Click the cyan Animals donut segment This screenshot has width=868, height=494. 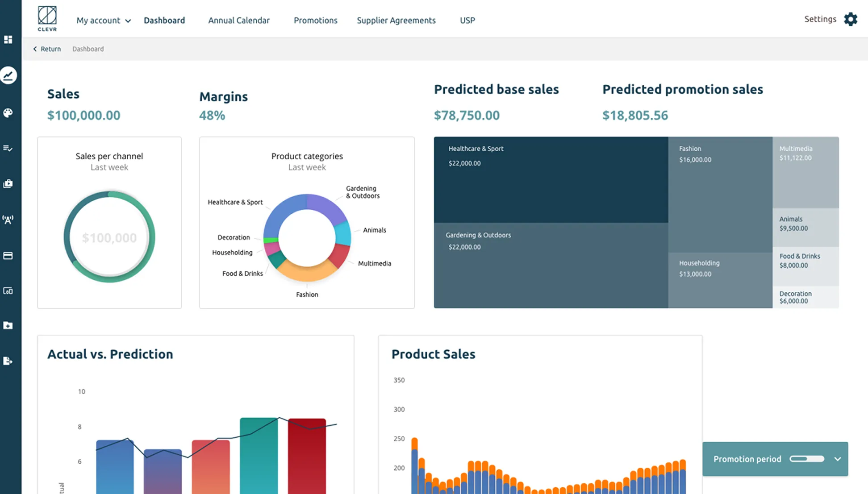click(343, 233)
